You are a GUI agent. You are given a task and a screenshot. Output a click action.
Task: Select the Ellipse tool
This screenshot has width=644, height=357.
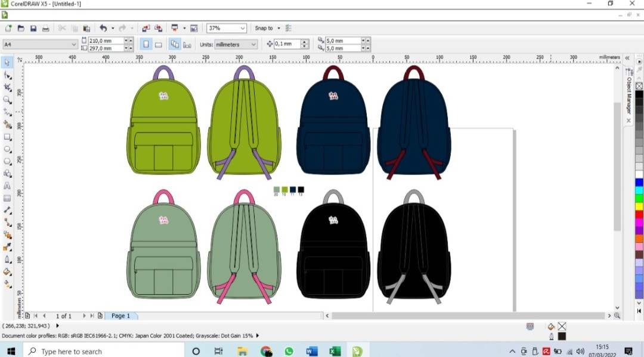[x=7, y=149]
